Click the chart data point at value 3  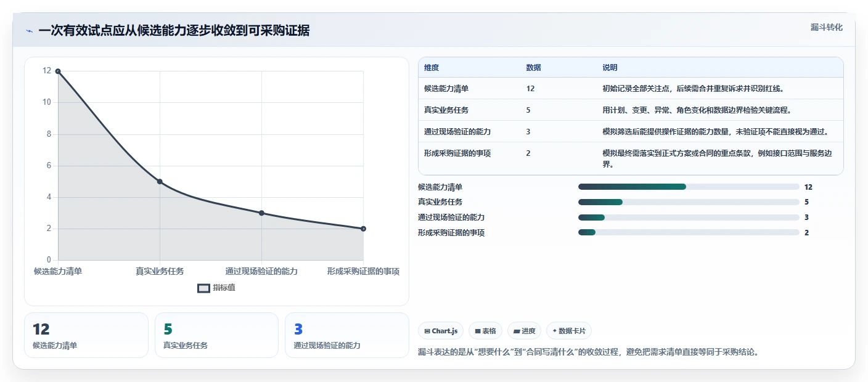pyautogui.click(x=261, y=213)
